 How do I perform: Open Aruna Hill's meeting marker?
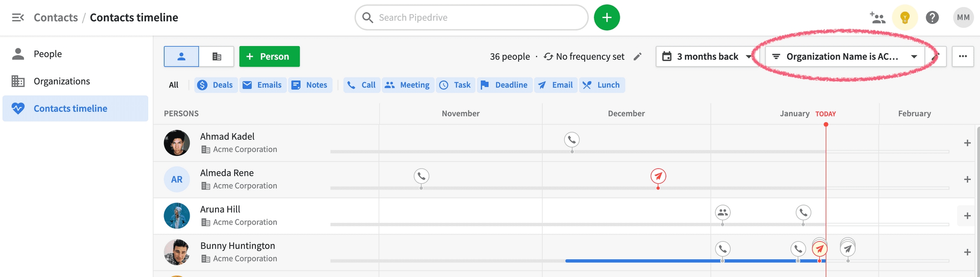pyautogui.click(x=722, y=213)
